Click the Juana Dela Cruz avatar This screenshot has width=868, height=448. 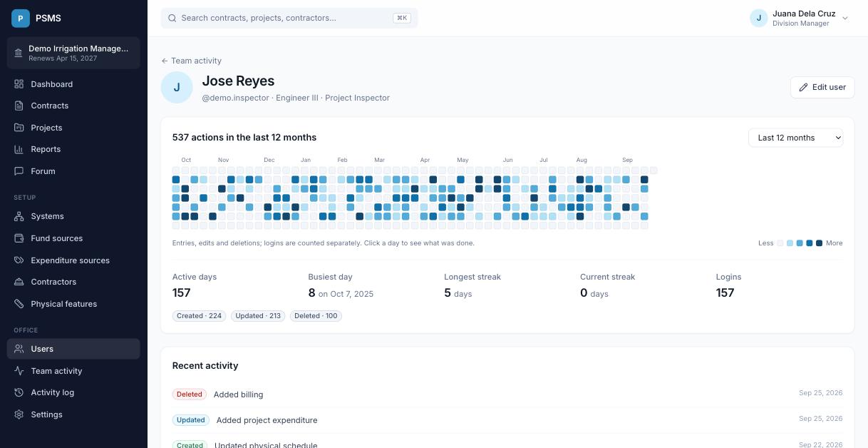pos(758,18)
